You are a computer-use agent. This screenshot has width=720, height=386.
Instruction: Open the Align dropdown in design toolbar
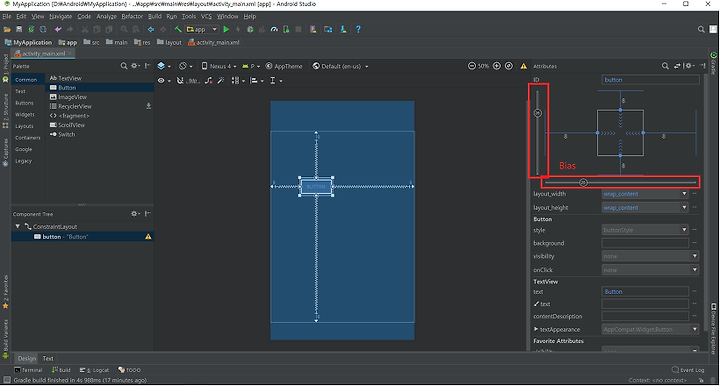pos(256,81)
